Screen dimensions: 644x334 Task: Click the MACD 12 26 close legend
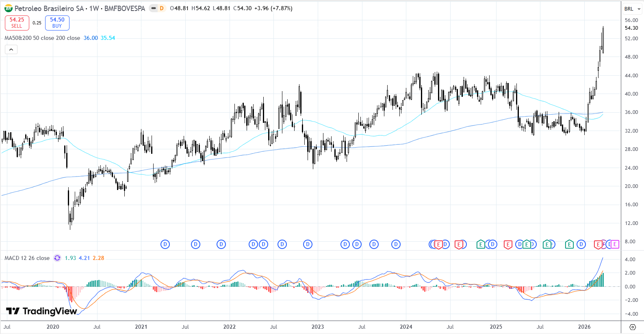[27, 258]
